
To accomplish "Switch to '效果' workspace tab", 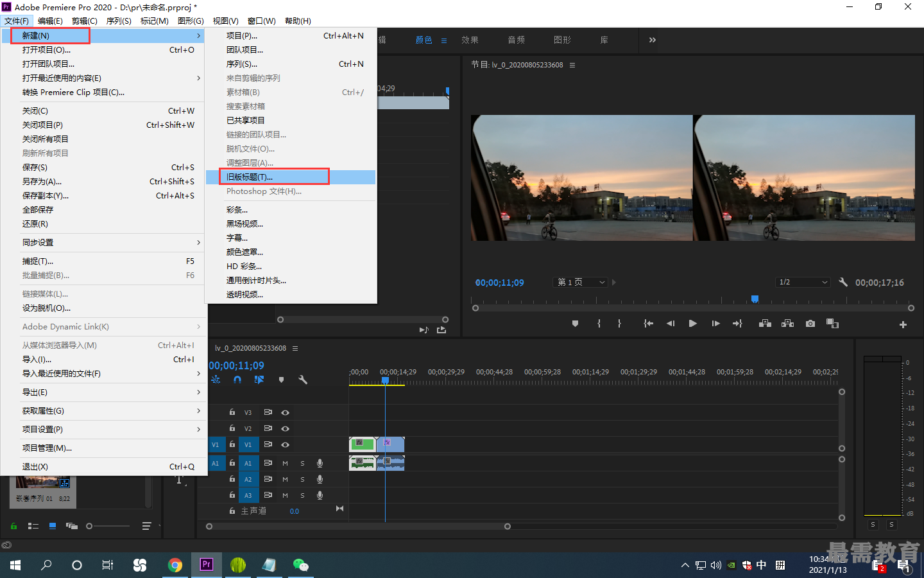I will [x=470, y=40].
